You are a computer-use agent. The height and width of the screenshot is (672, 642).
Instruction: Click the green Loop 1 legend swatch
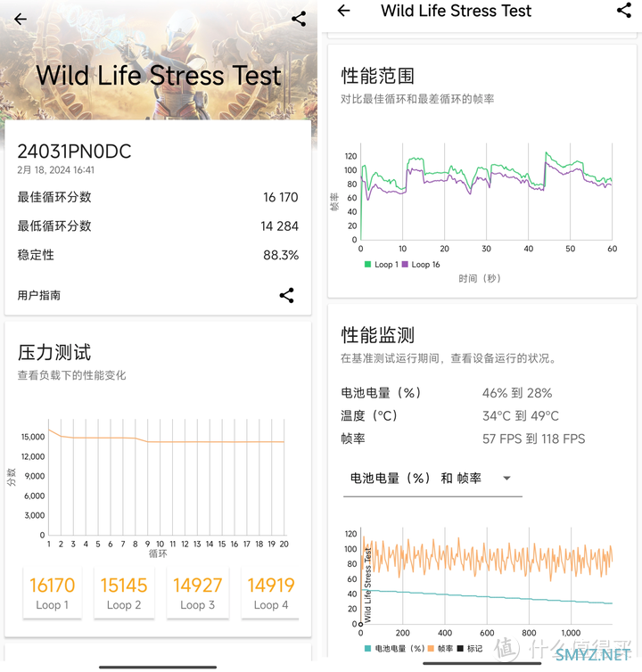367,265
